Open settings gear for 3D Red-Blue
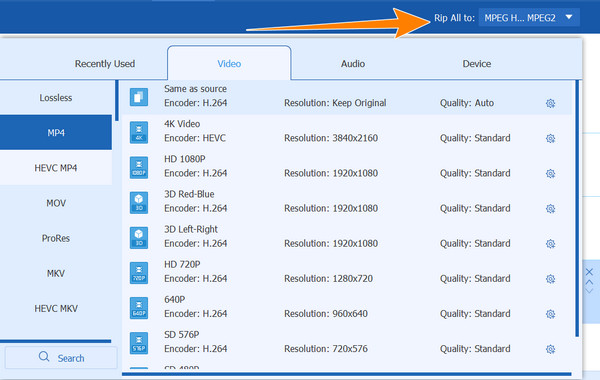This screenshot has width=600, height=380. coord(550,209)
